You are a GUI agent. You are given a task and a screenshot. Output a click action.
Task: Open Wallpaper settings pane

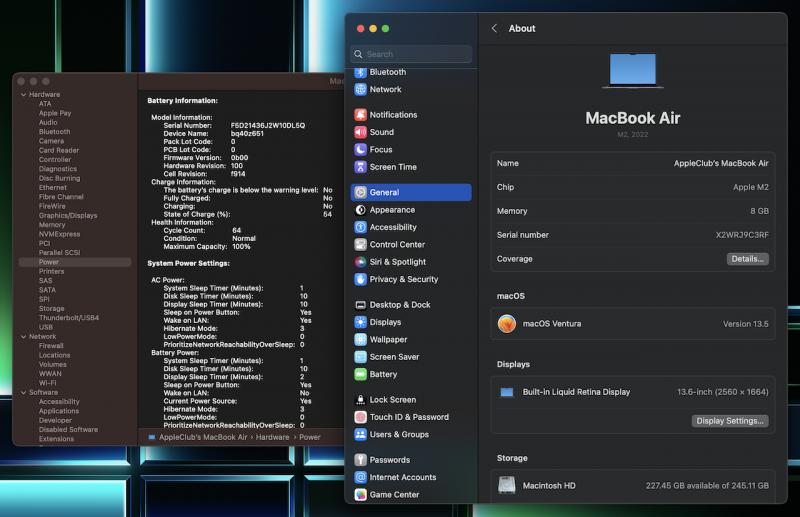click(411, 339)
